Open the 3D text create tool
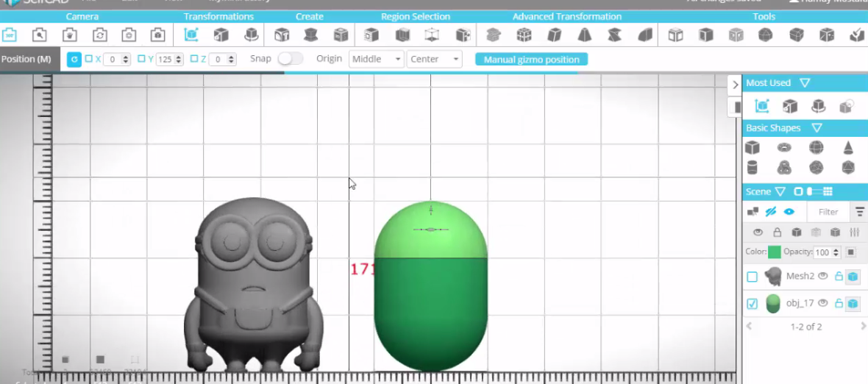Screen dimensions: 868x384 282,35
